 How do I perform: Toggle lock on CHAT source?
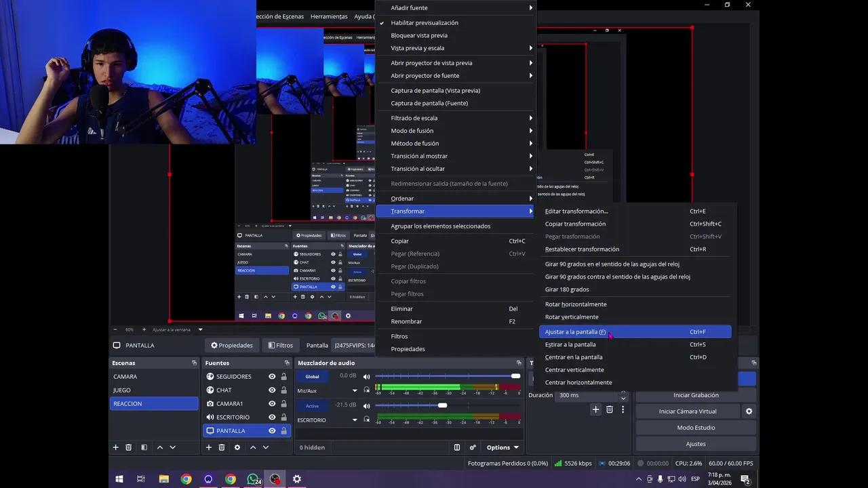[x=283, y=390]
